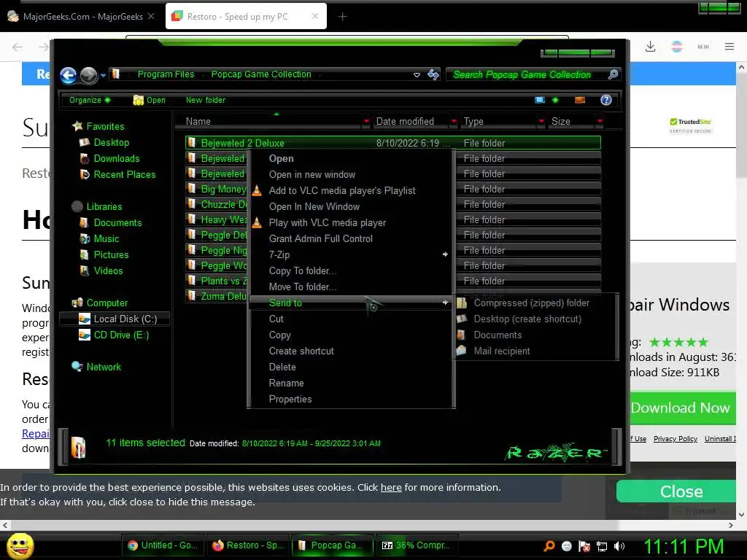
Task: Choose Grant Admin Full Control
Action: tap(321, 238)
